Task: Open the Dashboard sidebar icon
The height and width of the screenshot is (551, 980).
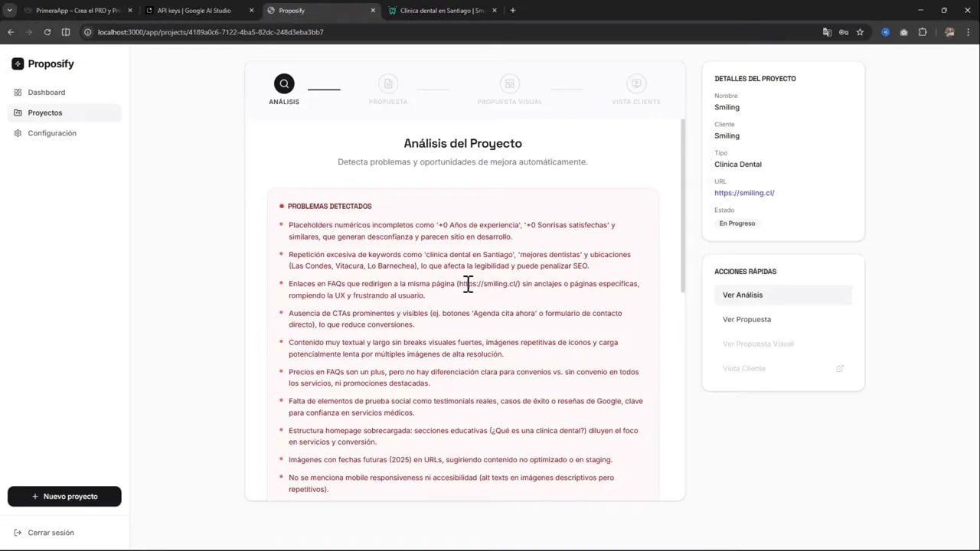Action: click(x=18, y=92)
